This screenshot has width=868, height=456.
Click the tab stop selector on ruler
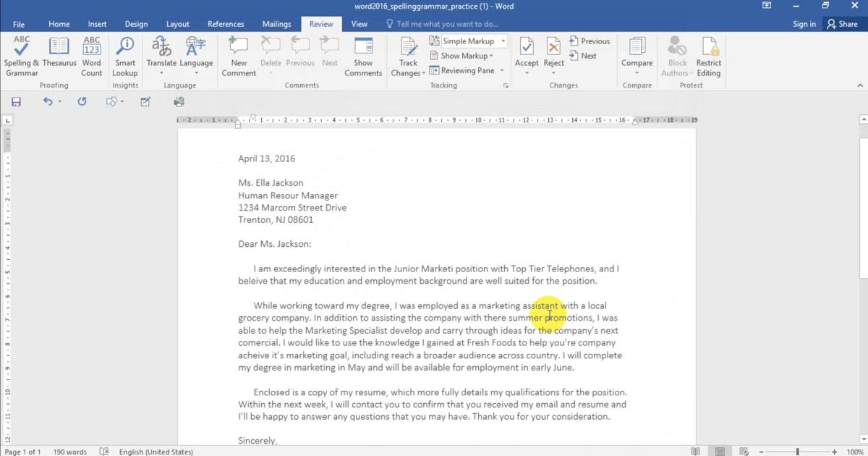(8, 120)
